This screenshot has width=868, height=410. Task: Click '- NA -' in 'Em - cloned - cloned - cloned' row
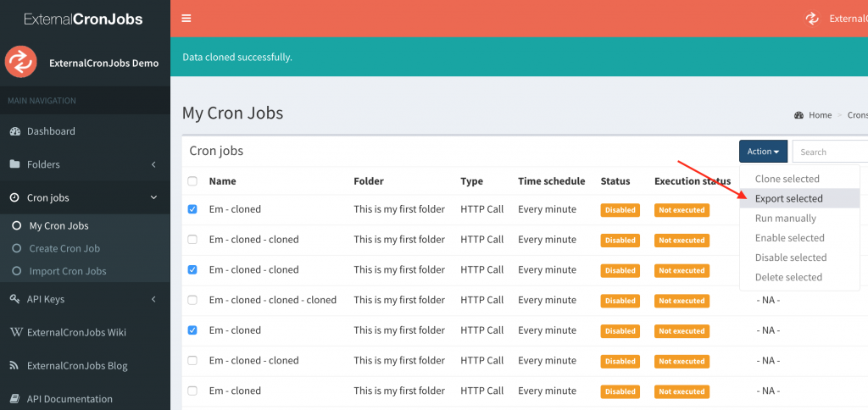(x=768, y=300)
